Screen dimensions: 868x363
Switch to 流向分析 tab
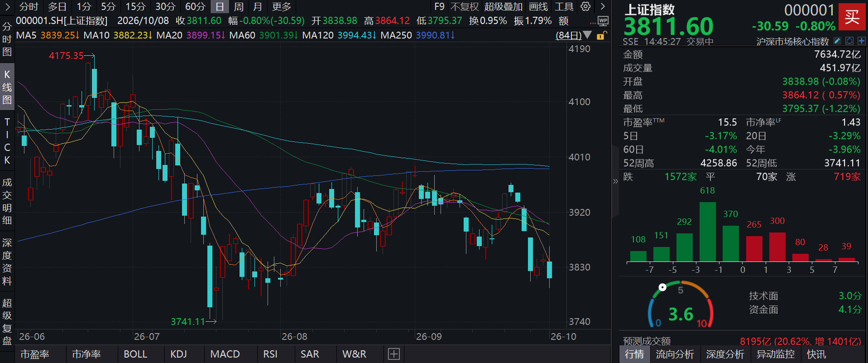(675, 354)
